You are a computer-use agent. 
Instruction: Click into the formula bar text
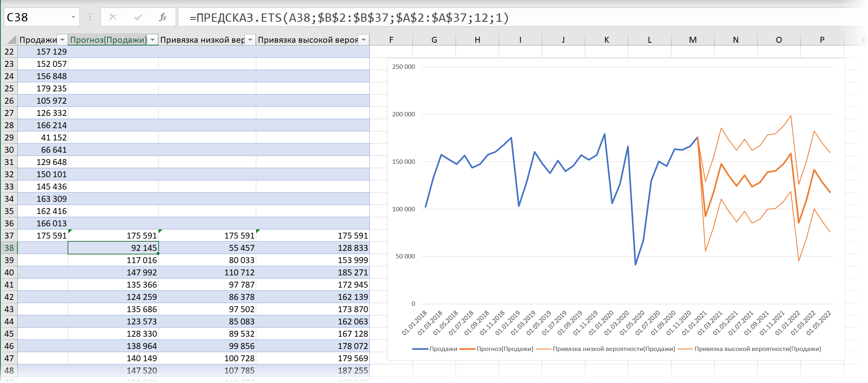[349, 17]
